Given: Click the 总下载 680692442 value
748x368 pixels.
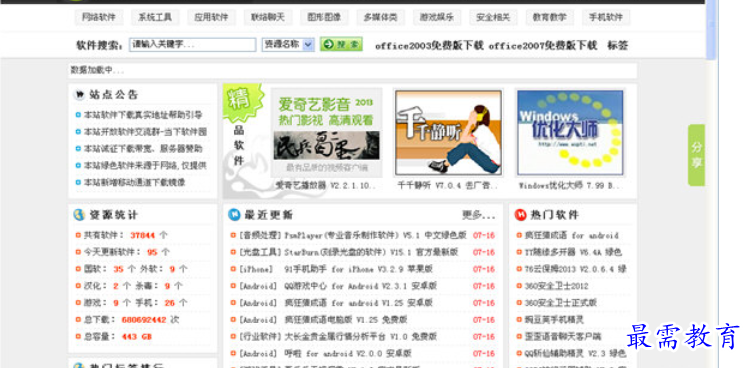Looking at the screenshot, I should tap(144, 320).
